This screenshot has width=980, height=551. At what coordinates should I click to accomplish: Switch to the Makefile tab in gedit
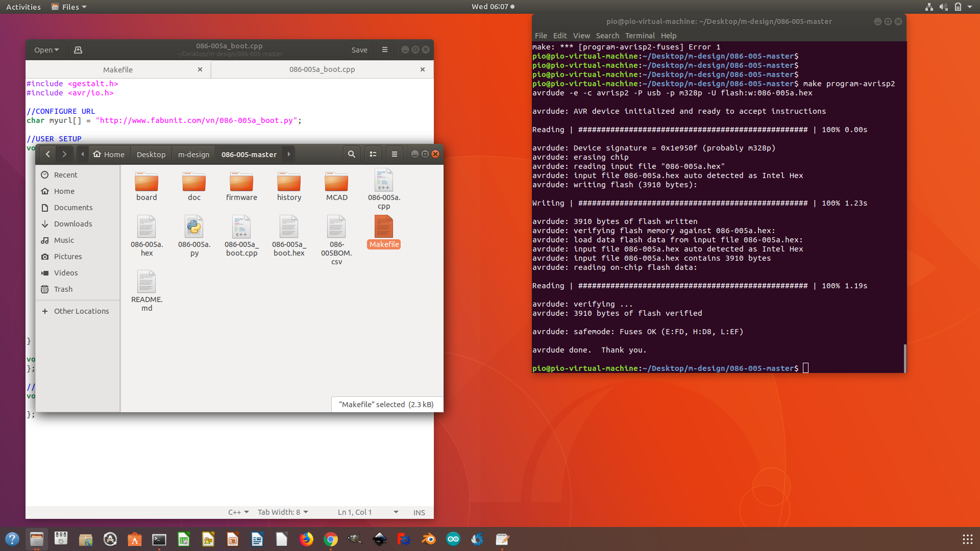[117, 69]
